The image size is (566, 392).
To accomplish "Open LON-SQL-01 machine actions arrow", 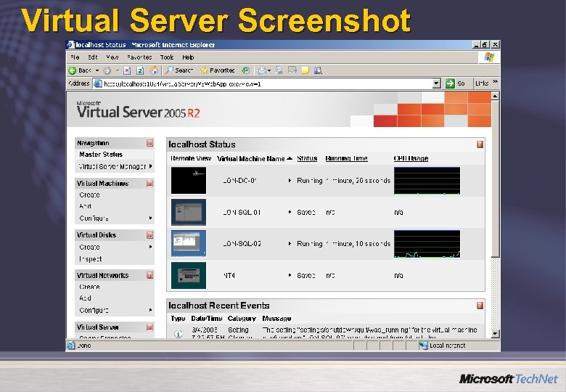I will 290,212.
